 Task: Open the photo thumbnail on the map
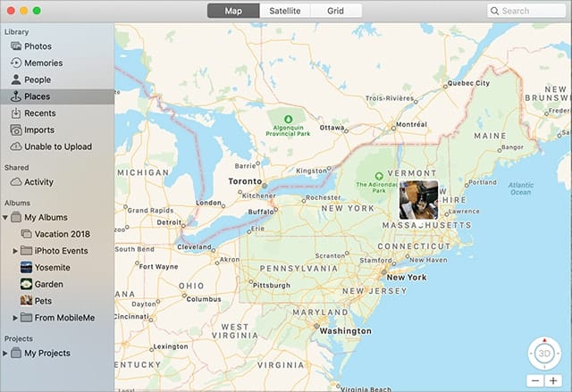coord(418,200)
